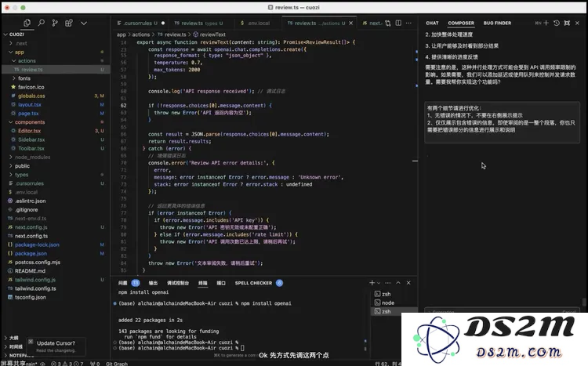Open the .cursorrules editor tab
Viewport: 588px width, 366px height.
140,24
